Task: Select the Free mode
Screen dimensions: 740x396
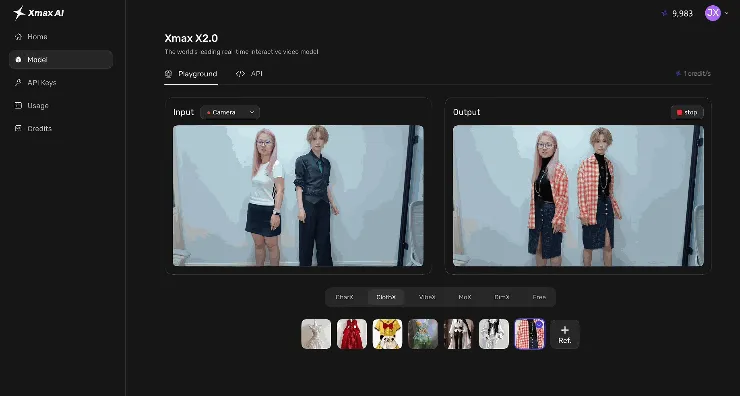Action: 539,297
